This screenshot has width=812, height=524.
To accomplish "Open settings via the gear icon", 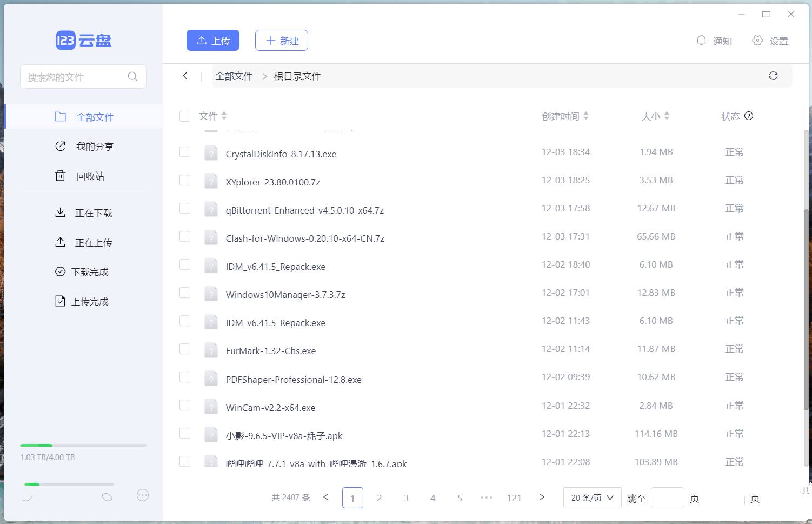I will pos(757,41).
